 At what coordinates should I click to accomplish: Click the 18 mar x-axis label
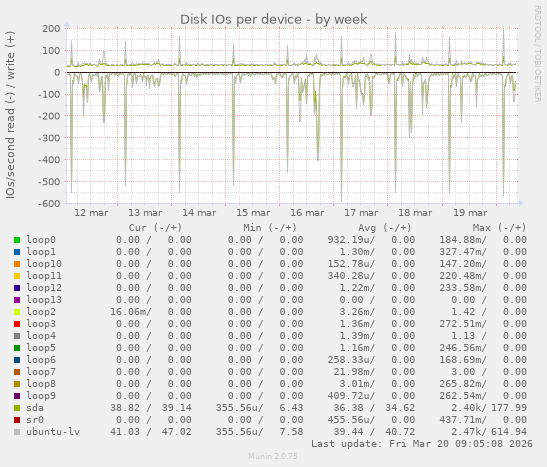pos(415,213)
